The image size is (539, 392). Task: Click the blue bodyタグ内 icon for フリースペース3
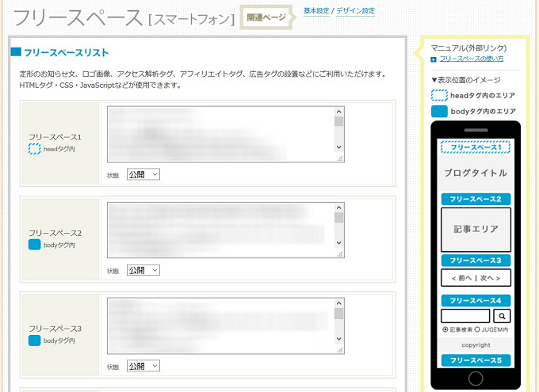click(34, 341)
